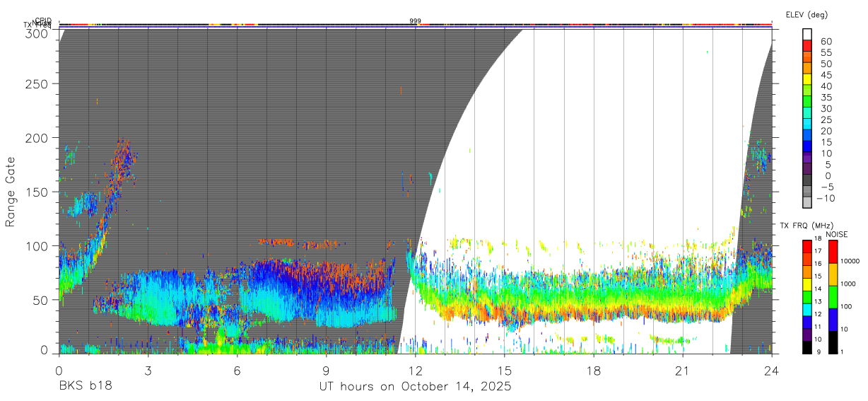Select the cyan TX FRQ swatch between 12 and 13

(x=807, y=310)
